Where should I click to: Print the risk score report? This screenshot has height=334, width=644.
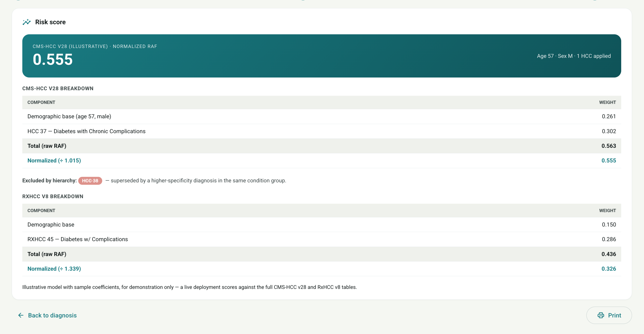[609, 315]
